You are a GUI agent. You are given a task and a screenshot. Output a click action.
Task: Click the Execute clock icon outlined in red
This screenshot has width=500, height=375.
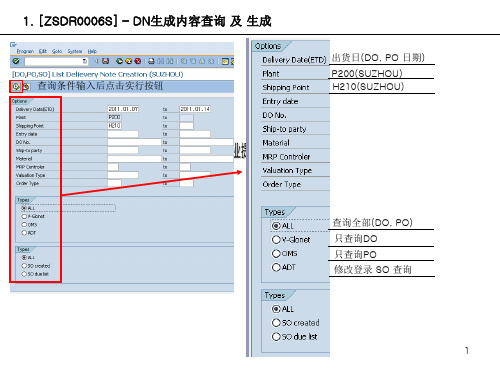(x=16, y=87)
